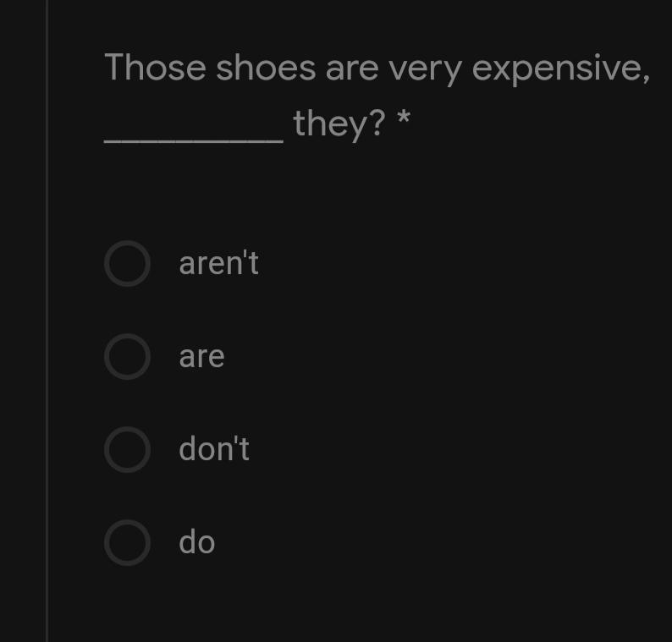Click the blank underline in the question
The width and height of the screenshot is (672, 642).
click(194, 140)
